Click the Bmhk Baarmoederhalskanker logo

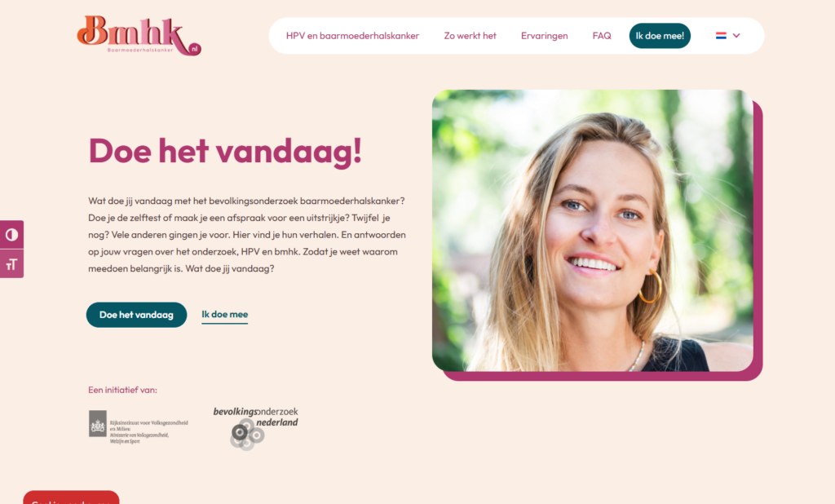(x=139, y=36)
